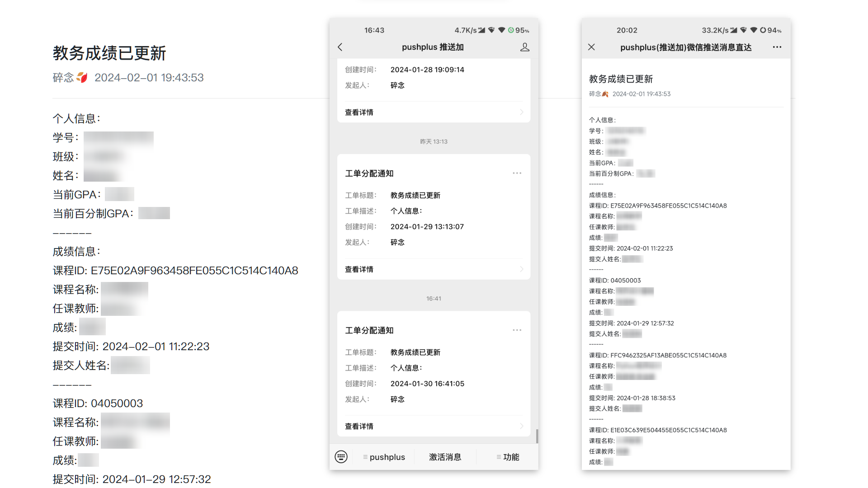
Task: Click the 16:43 clock in phone status bar
Action: click(x=374, y=30)
